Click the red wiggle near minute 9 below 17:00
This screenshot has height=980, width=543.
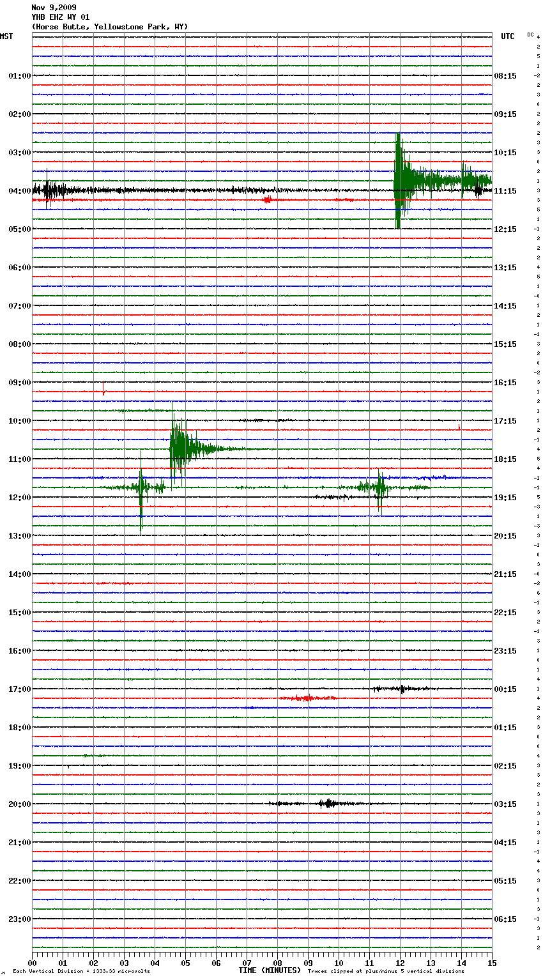point(308,698)
